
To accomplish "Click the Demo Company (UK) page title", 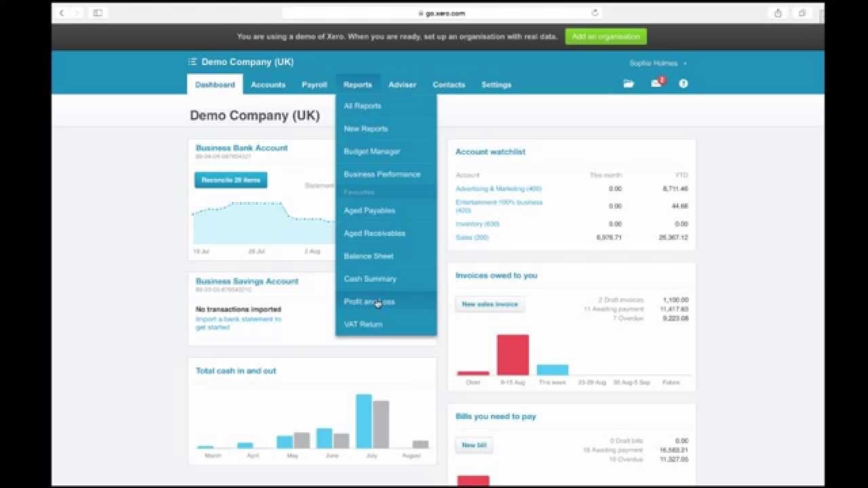I will 254,115.
